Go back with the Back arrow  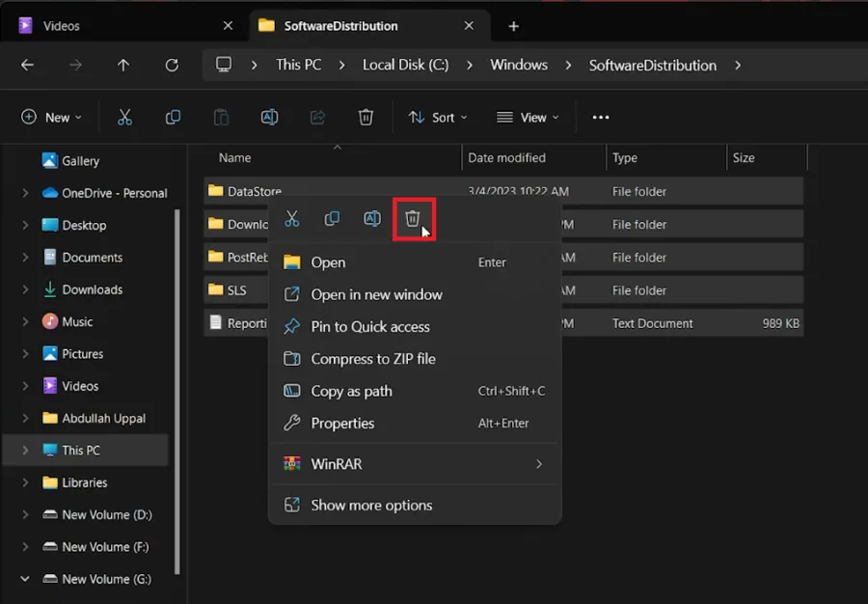(x=27, y=65)
